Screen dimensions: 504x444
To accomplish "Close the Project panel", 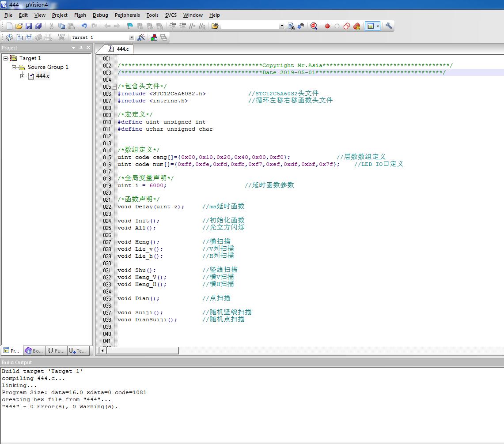I will click(x=88, y=48).
